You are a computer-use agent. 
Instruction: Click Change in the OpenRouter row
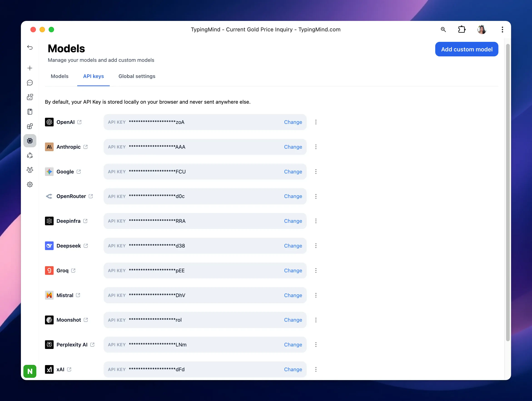coord(293,196)
